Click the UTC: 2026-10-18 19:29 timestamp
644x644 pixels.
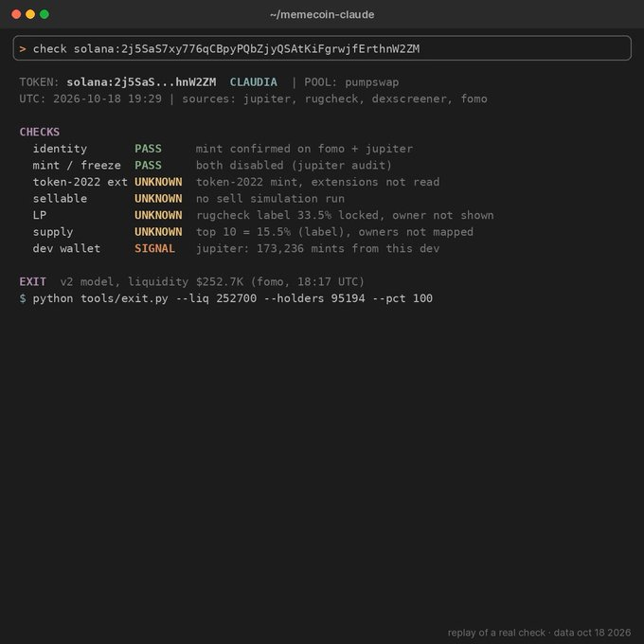(90, 98)
